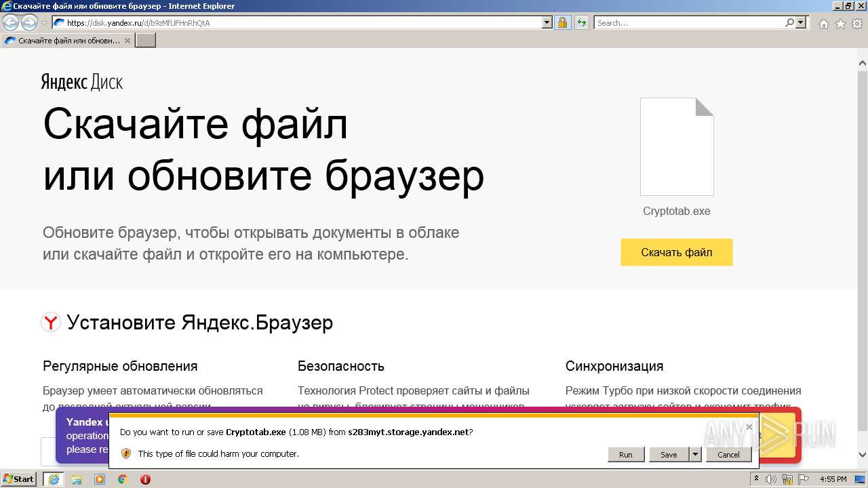Click the network tray icon

787,479
